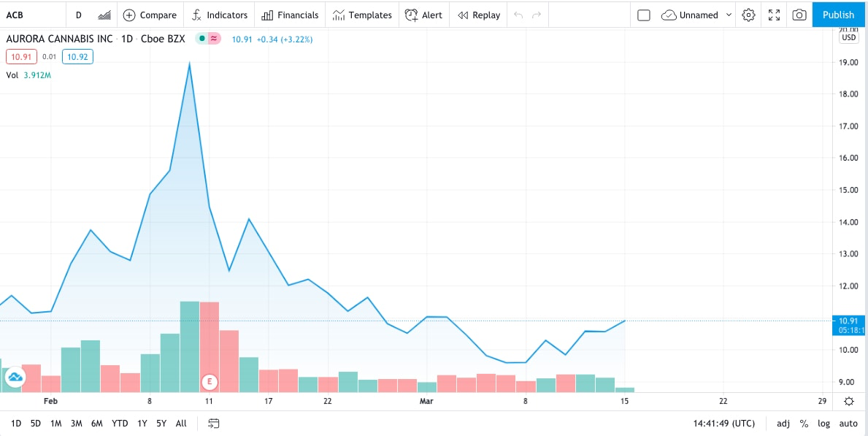Publish the chart idea
868x436 pixels.
tap(838, 15)
